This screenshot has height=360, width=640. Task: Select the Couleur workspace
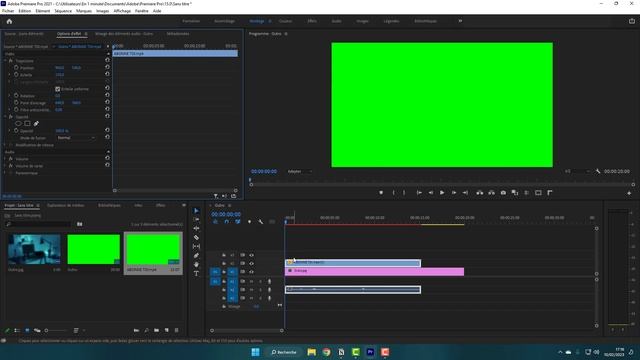point(285,21)
